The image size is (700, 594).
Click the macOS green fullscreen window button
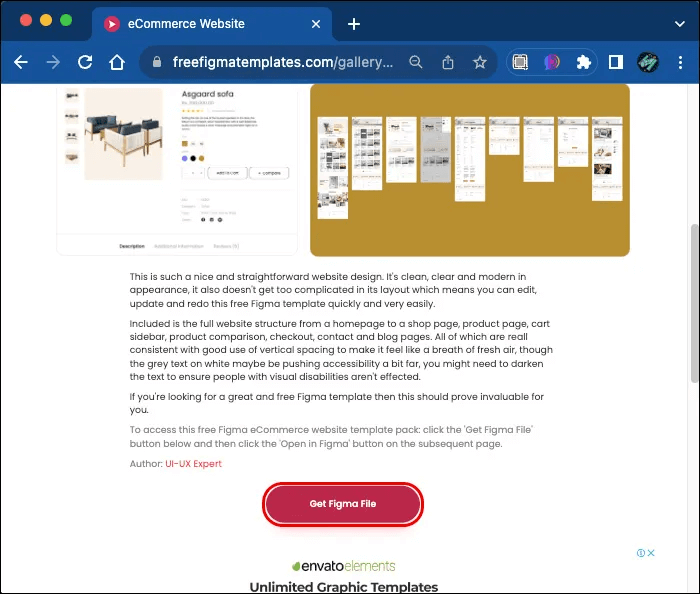pos(66,20)
